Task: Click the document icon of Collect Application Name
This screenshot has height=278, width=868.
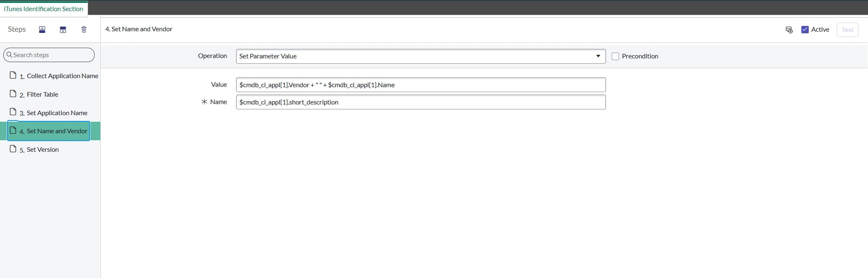Action: point(13,75)
